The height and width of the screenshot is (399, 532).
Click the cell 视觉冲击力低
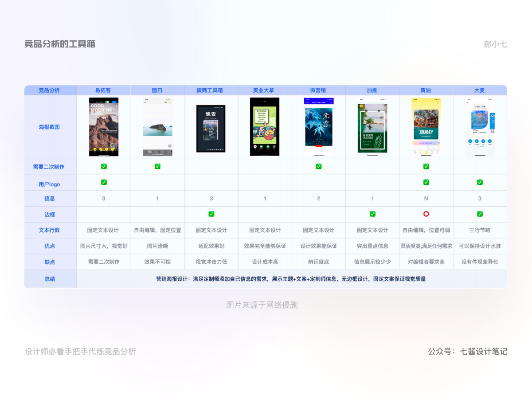click(211, 262)
